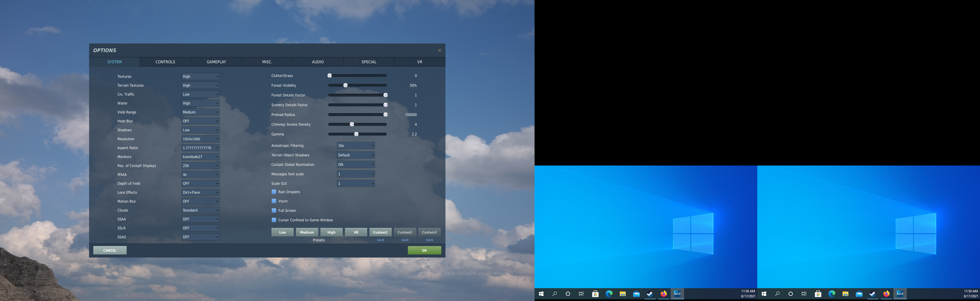
Task: Apply the Low graphics preset
Action: [282, 232]
